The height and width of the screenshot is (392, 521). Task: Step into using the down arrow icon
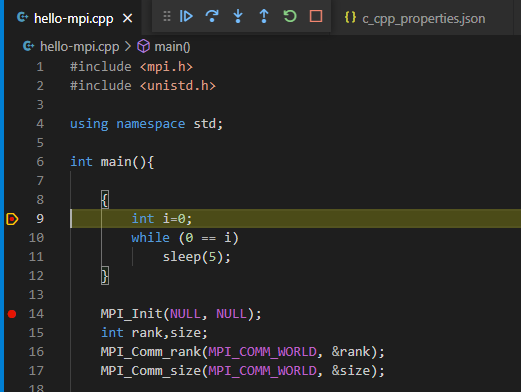click(x=238, y=16)
